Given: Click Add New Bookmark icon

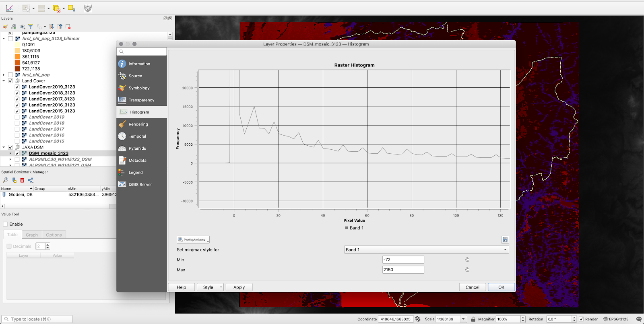Looking at the screenshot, I should pyautogui.click(x=14, y=180).
